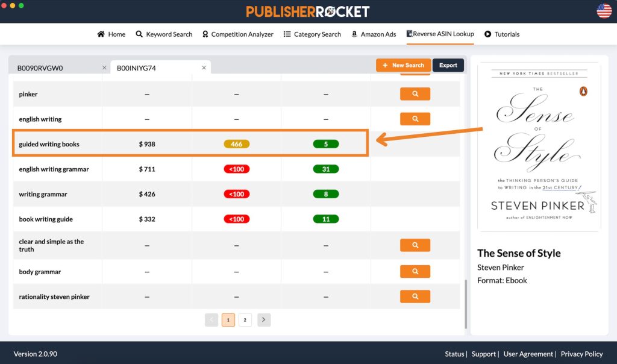Click the 'Steven Pinker' author text

501,268
